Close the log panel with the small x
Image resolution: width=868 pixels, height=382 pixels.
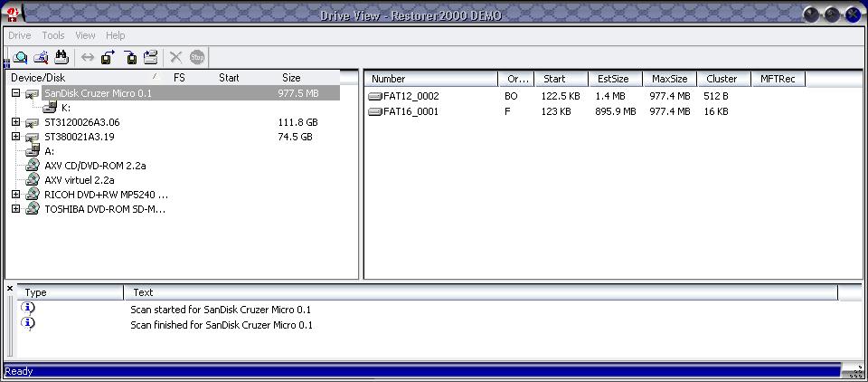pyautogui.click(x=9, y=288)
